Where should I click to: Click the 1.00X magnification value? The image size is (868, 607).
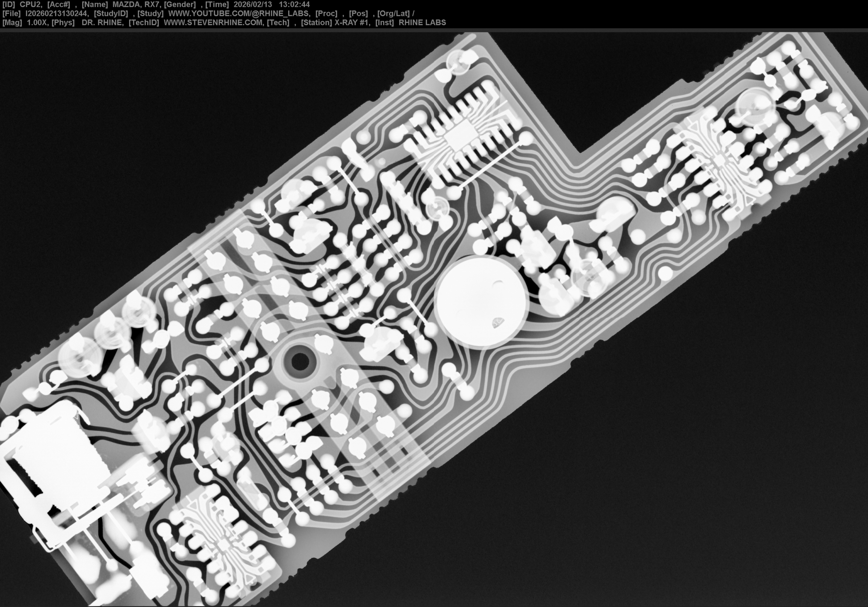pos(37,23)
